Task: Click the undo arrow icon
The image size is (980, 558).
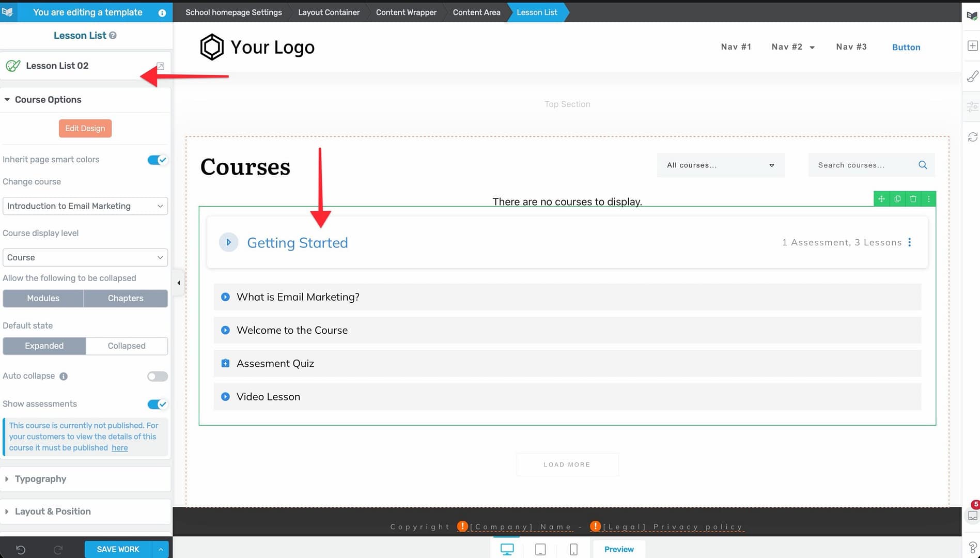Action: 21,549
